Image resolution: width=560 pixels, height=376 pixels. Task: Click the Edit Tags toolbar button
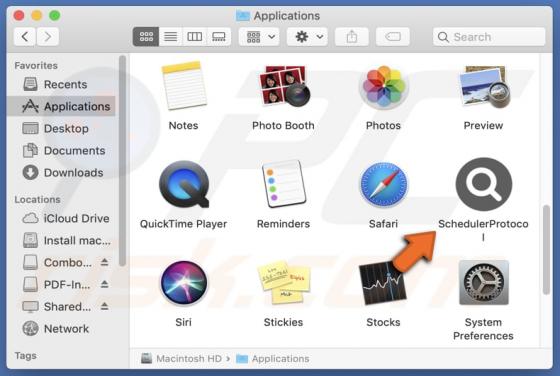pyautogui.click(x=392, y=36)
